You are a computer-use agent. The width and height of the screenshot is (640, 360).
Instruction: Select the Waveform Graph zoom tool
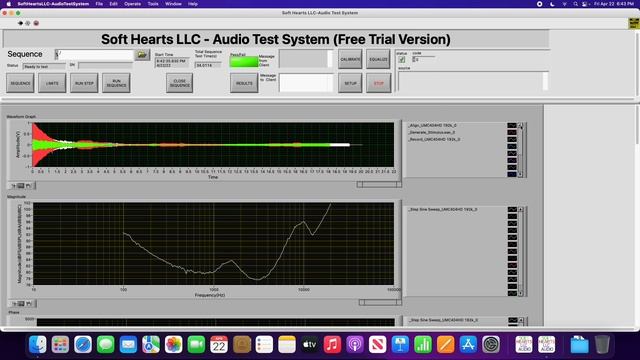[x=21, y=186]
